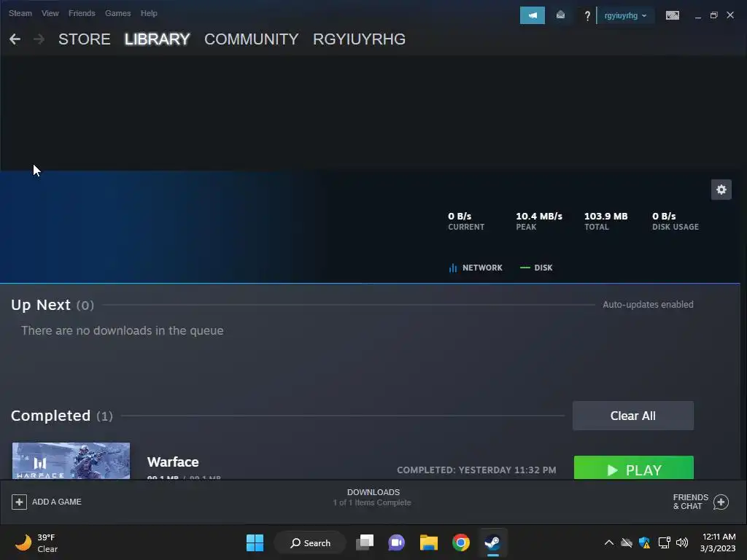747x560 pixels.
Task: Click FRIENDS & CHAT text
Action: 690,502
